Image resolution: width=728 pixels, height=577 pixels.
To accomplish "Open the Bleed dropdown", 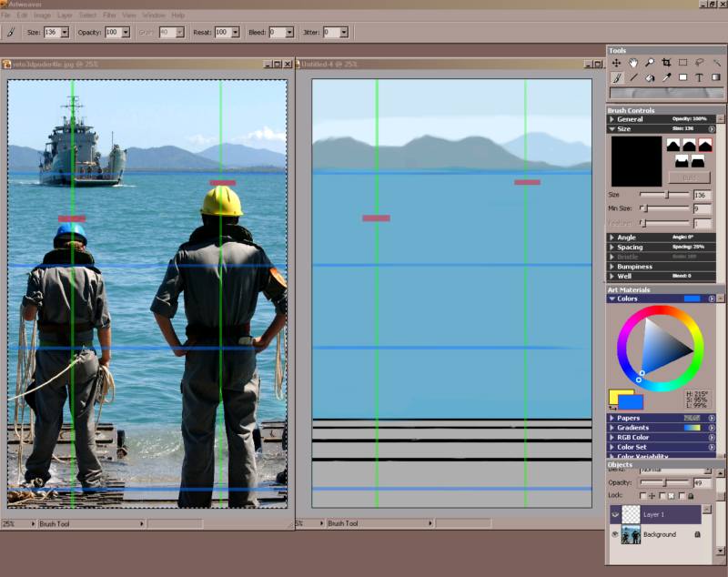I will pyautogui.click(x=289, y=33).
